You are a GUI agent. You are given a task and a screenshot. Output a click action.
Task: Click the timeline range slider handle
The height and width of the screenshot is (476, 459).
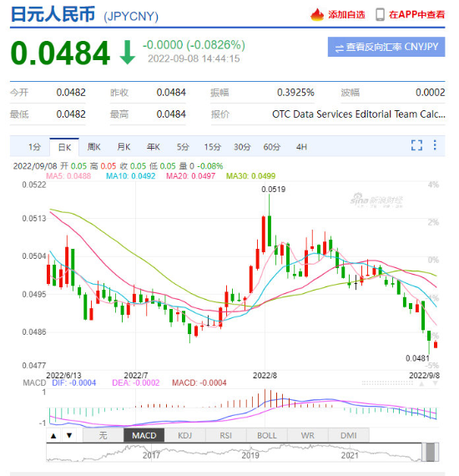point(430,452)
